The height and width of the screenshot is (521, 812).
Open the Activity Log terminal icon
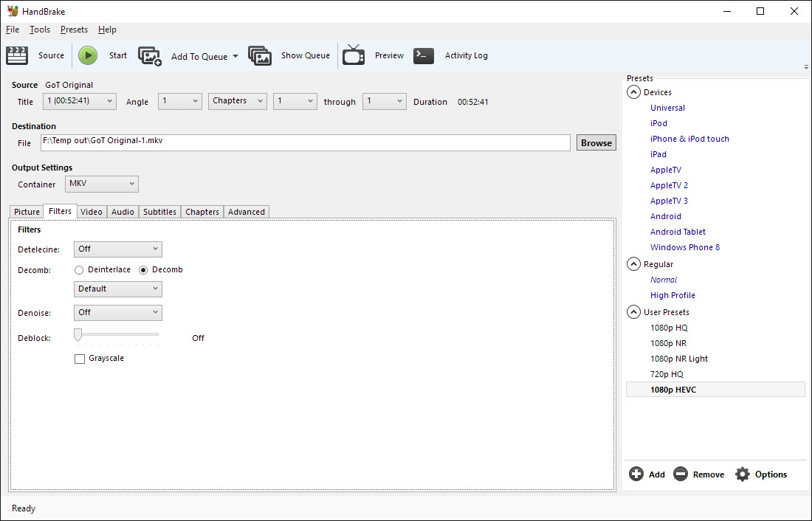[424, 55]
